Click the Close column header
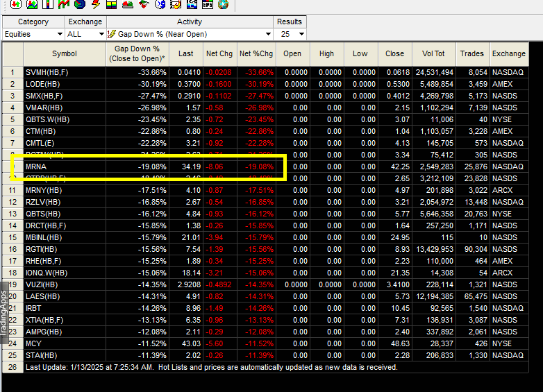The width and height of the screenshot is (543, 392). [395, 53]
